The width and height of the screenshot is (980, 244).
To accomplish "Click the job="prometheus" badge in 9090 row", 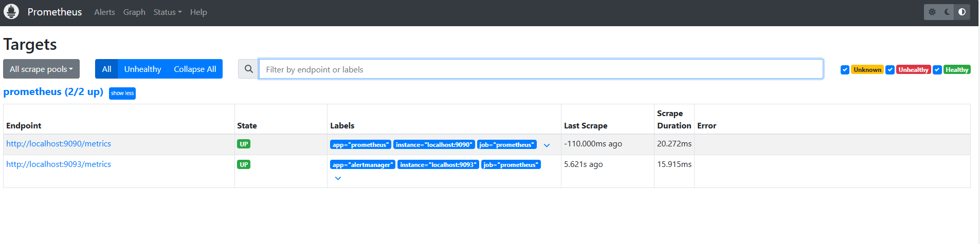I will pyautogui.click(x=506, y=144).
